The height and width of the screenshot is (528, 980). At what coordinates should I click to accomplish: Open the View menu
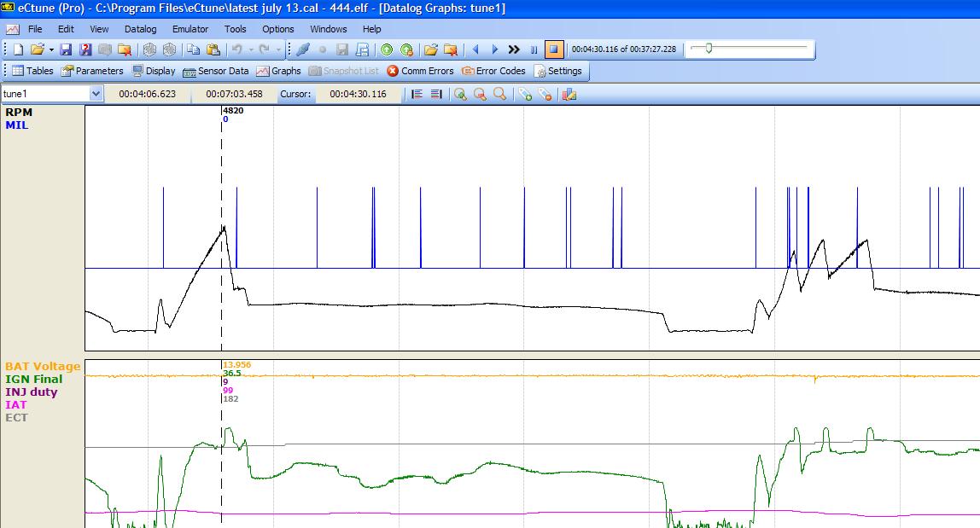[99, 29]
